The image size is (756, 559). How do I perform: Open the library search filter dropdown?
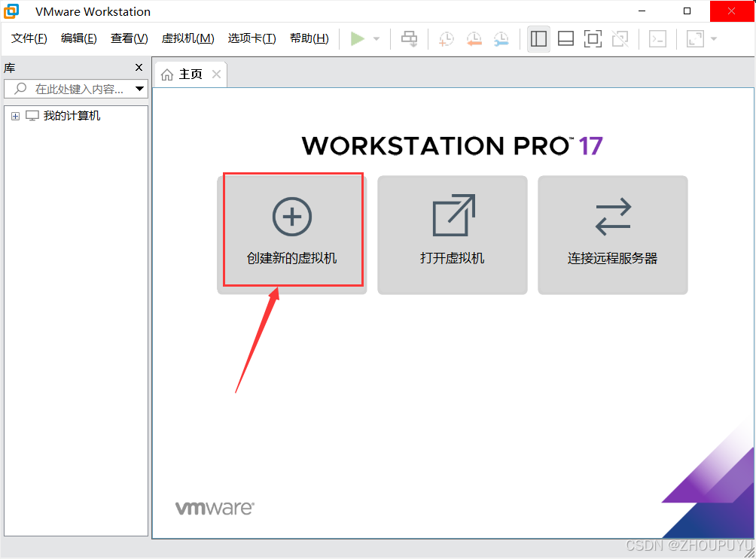point(140,89)
